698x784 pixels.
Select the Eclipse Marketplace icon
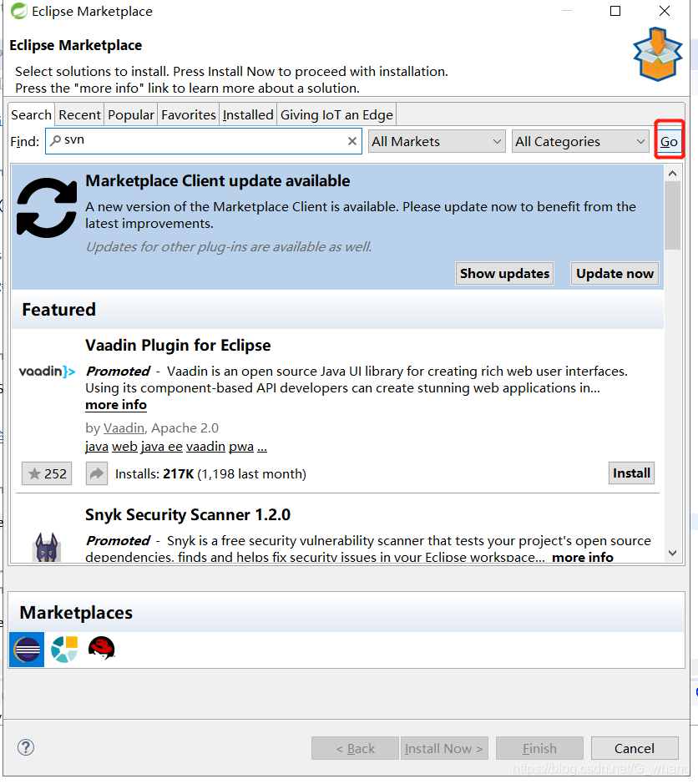coord(27,649)
